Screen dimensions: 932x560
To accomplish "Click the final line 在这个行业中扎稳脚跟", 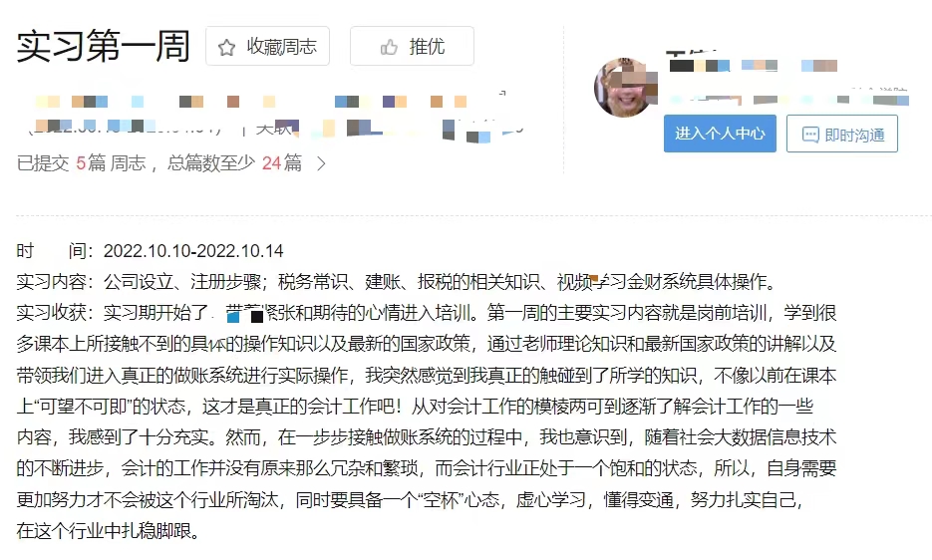I will coord(108,530).
